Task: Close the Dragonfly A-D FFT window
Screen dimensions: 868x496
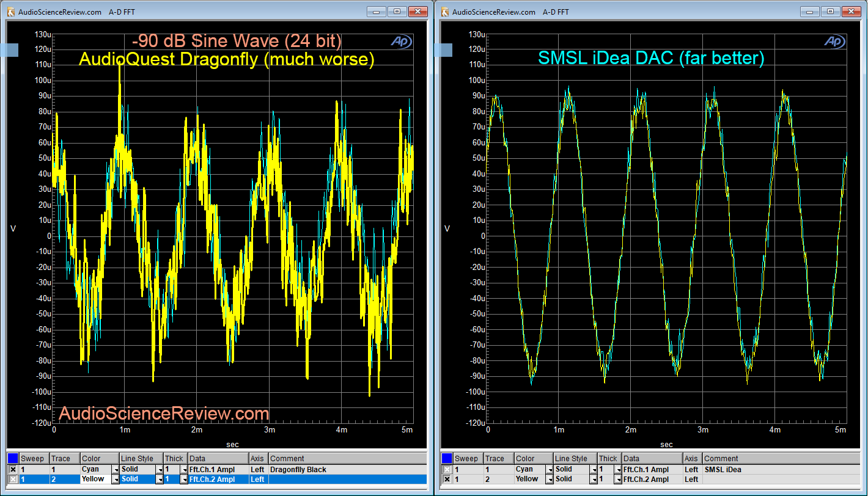Action: tap(417, 11)
